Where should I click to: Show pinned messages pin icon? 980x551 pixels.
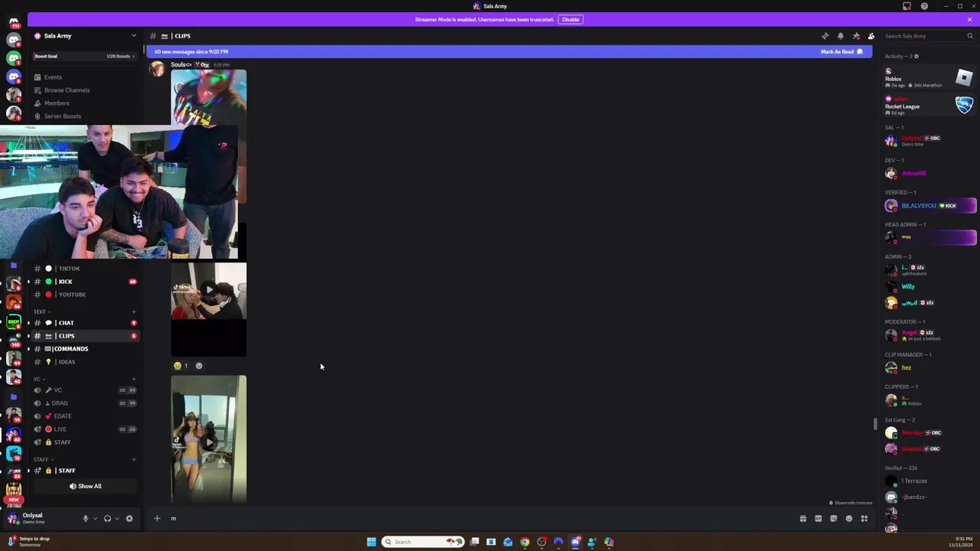click(x=856, y=36)
